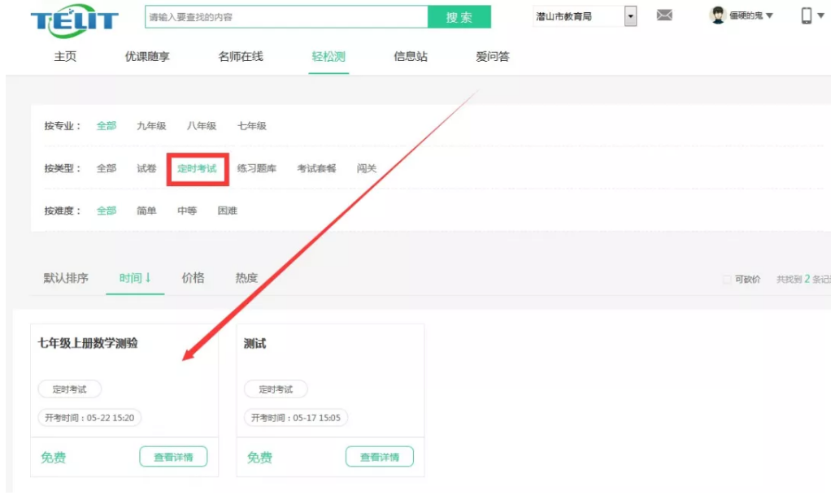Filter by 九年级 grade
This screenshot has width=835, height=504.
(151, 126)
